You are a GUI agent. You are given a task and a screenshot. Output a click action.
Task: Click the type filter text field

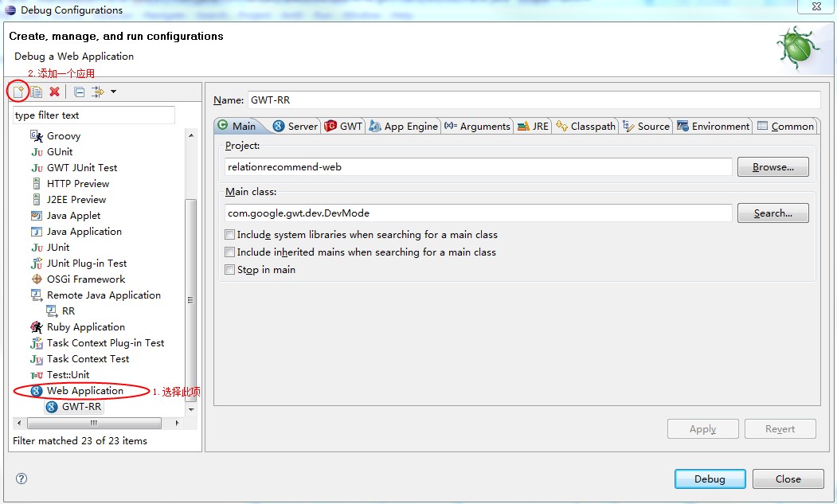(94, 115)
